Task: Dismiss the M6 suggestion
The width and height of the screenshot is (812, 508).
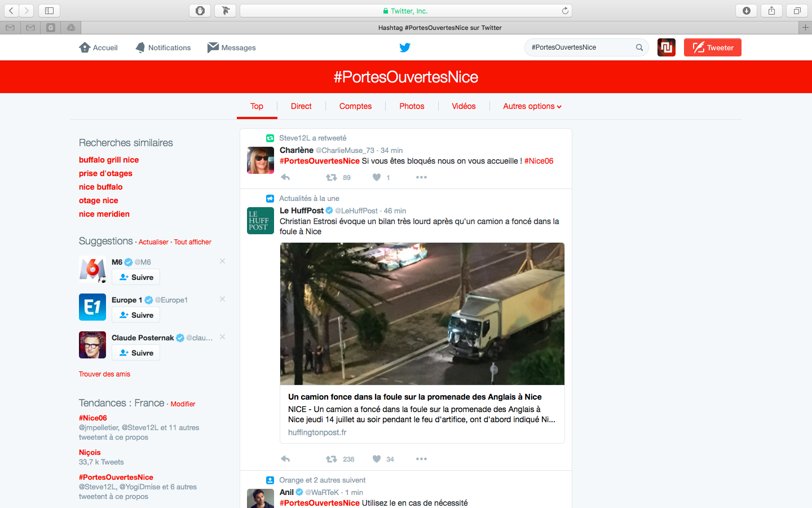Action: click(222, 261)
